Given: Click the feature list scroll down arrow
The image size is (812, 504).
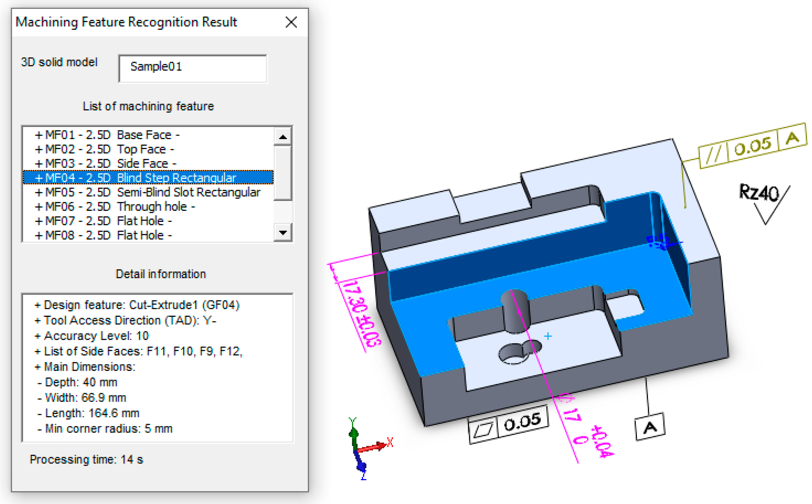Looking at the screenshot, I should 283,232.
